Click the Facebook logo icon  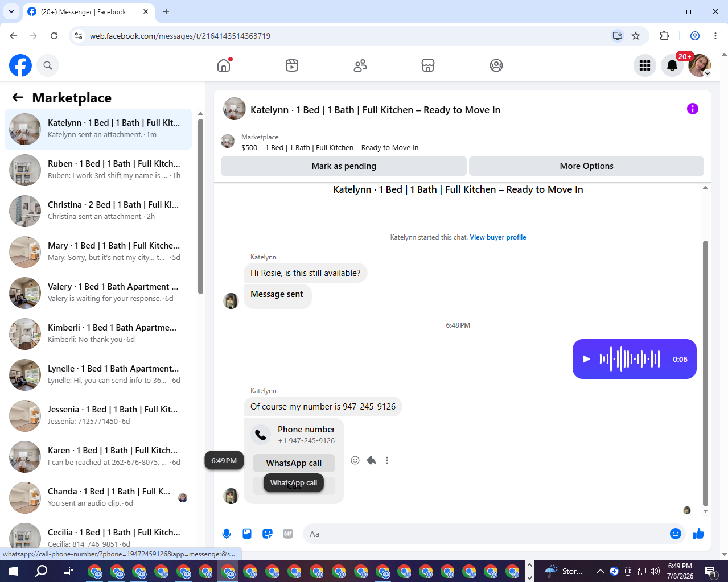point(20,65)
